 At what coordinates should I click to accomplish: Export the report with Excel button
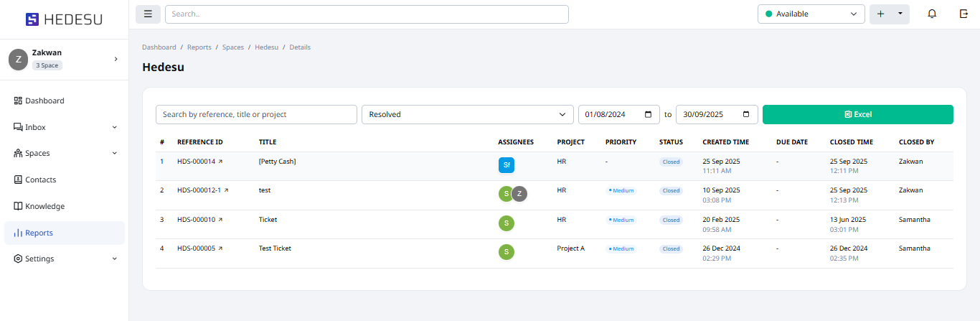(x=857, y=114)
